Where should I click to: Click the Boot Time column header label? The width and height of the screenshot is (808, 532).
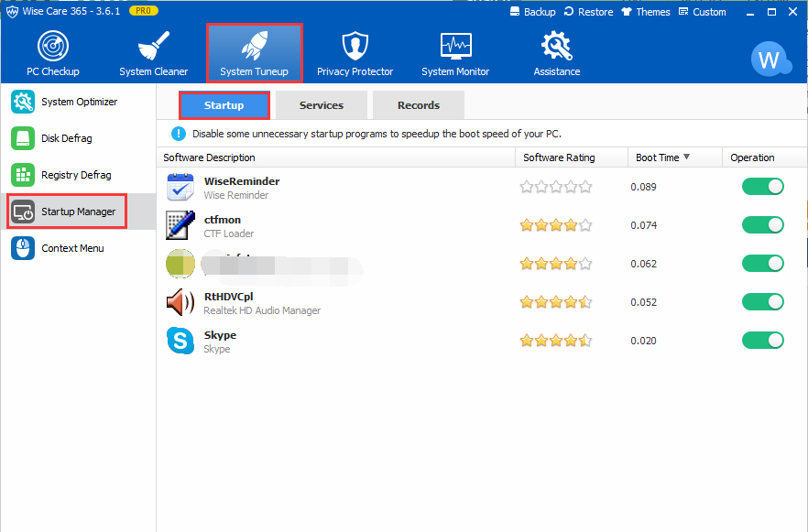658,157
